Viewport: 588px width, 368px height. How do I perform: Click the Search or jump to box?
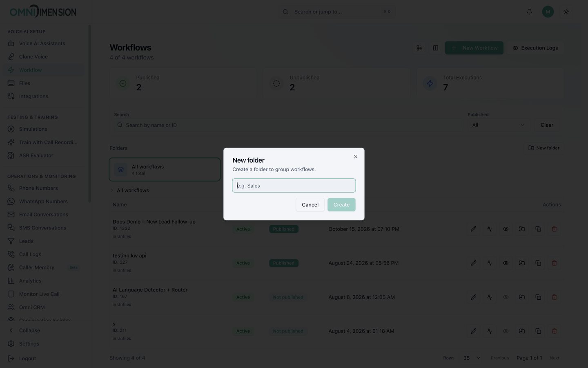[336, 12]
